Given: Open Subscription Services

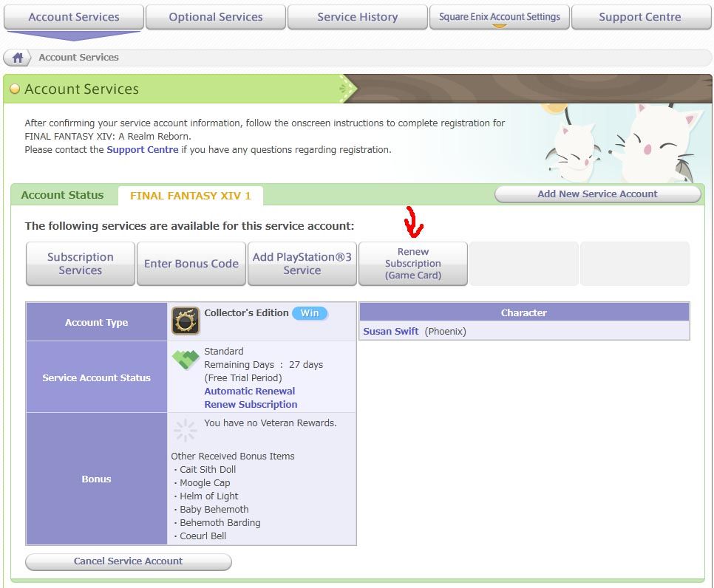Looking at the screenshot, I should (81, 264).
